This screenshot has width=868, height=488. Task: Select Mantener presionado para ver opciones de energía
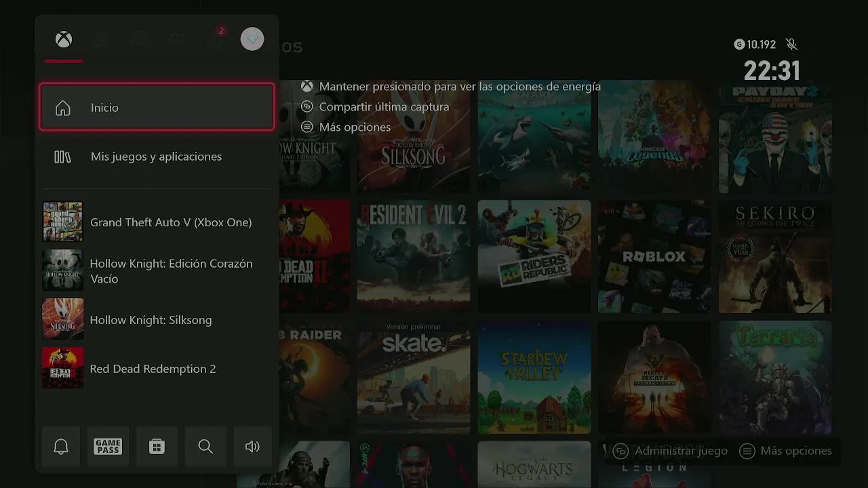(451, 87)
